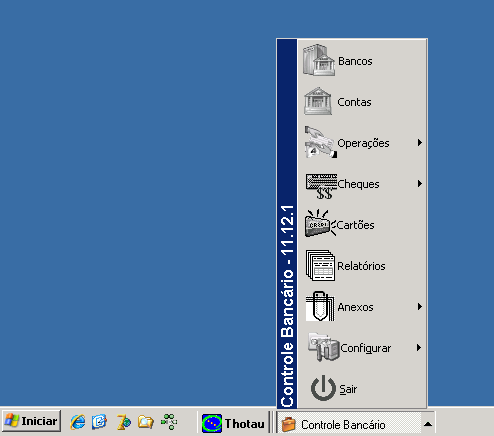Open the Relatórios stacked reports icon
The width and height of the screenshot is (494, 436).
320,266
